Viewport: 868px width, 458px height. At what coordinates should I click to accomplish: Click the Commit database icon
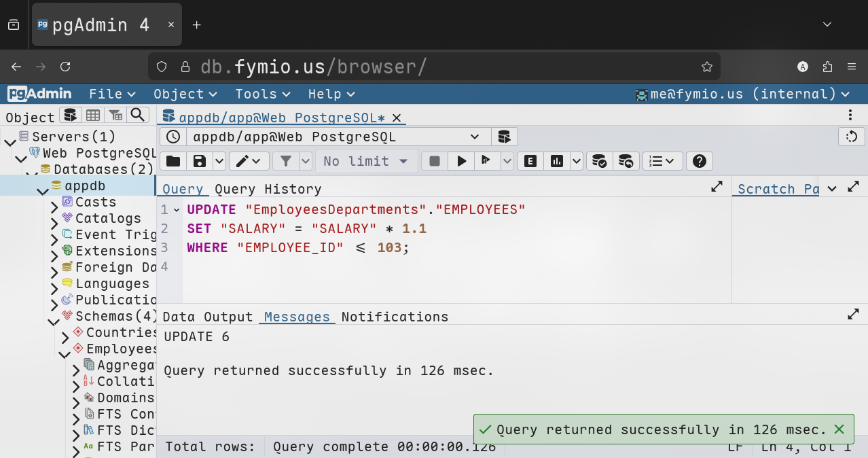point(599,161)
